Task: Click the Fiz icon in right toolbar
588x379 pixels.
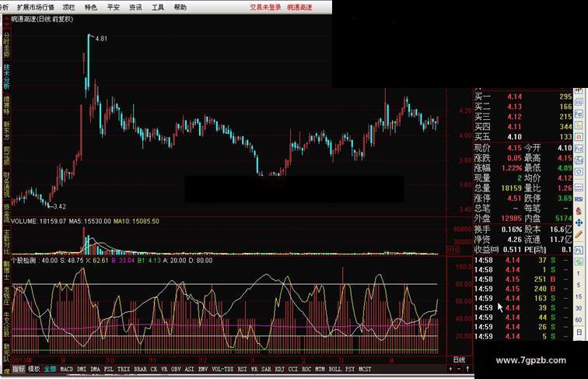Action: tap(579, 149)
